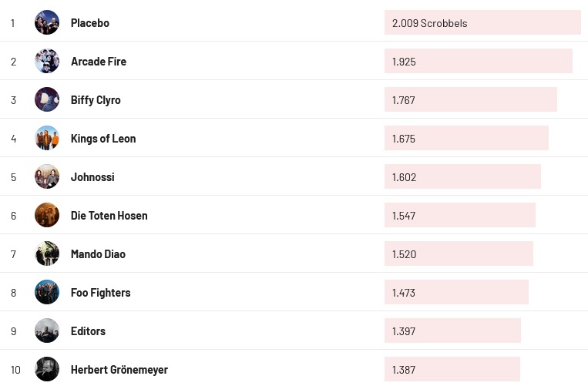Open the Johnossi artist name link
The image size is (588, 386).
click(92, 177)
